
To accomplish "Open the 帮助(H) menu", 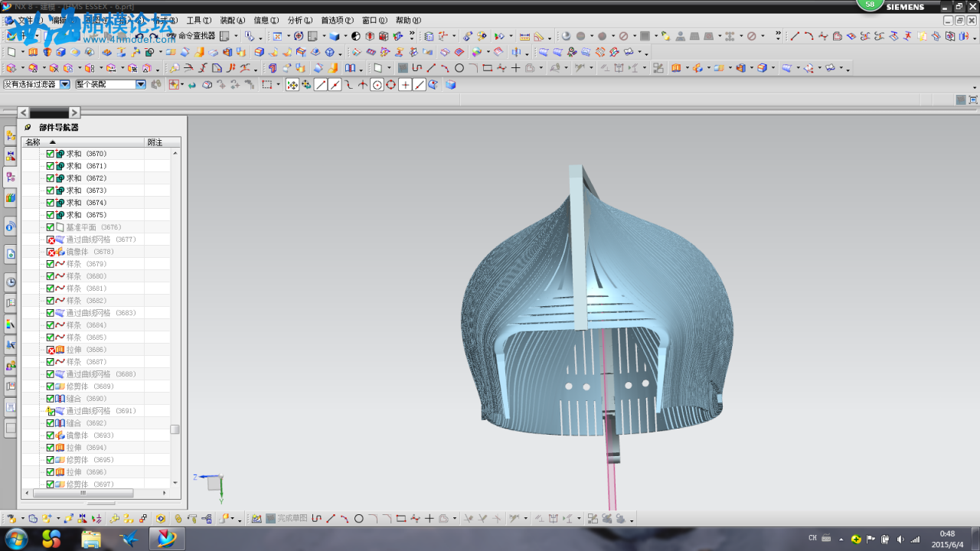I will 408,21.
